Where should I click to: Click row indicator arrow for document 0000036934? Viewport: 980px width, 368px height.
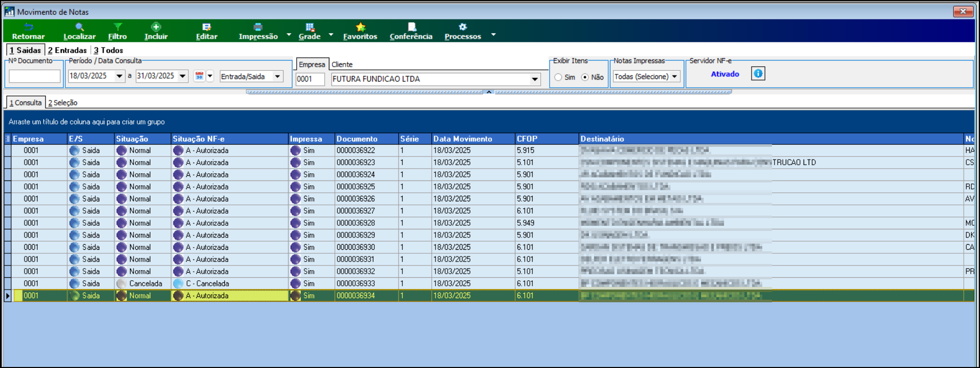click(x=8, y=296)
